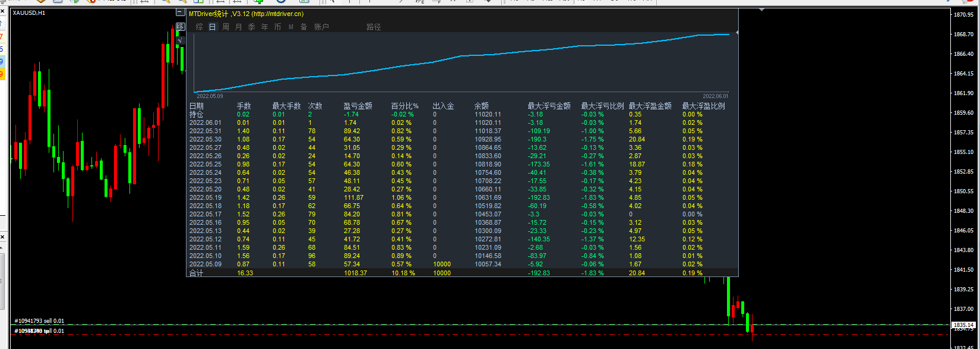Switch to the 周 weekly tab
Screen dimensions: 980x349
tap(226, 27)
